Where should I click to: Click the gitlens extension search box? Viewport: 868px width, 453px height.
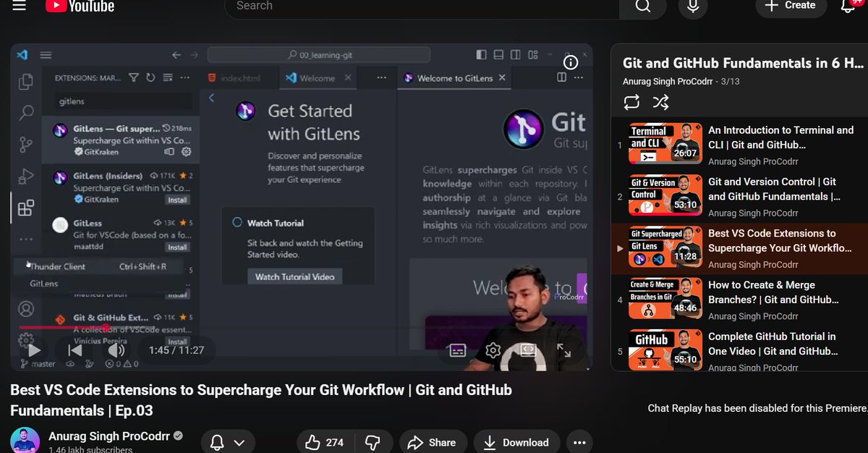[124, 101]
